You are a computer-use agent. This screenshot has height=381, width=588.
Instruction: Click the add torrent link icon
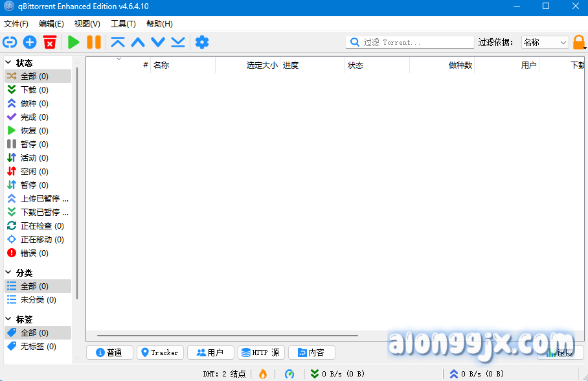click(10, 42)
